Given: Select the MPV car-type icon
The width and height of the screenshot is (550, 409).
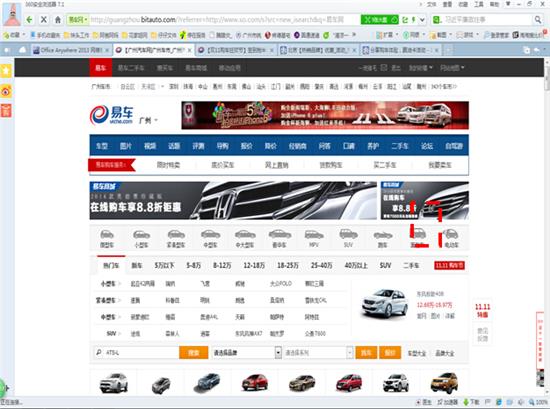Looking at the screenshot, I should [x=314, y=238].
